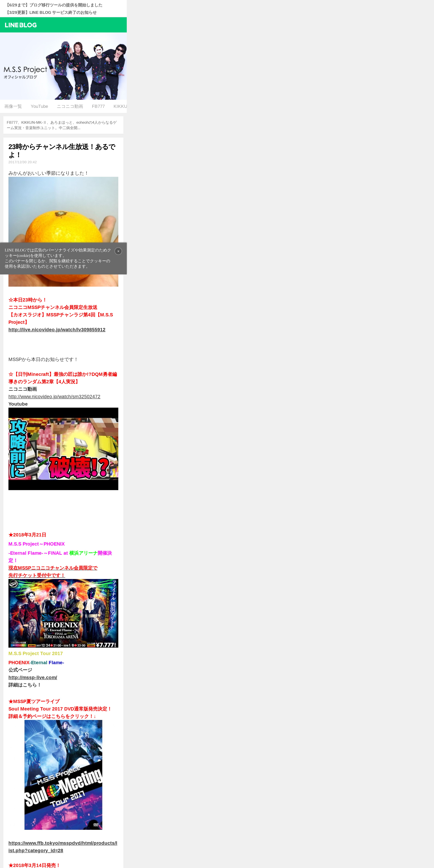
Task: Open the KIKKU tab
Action: [x=120, y=106]
